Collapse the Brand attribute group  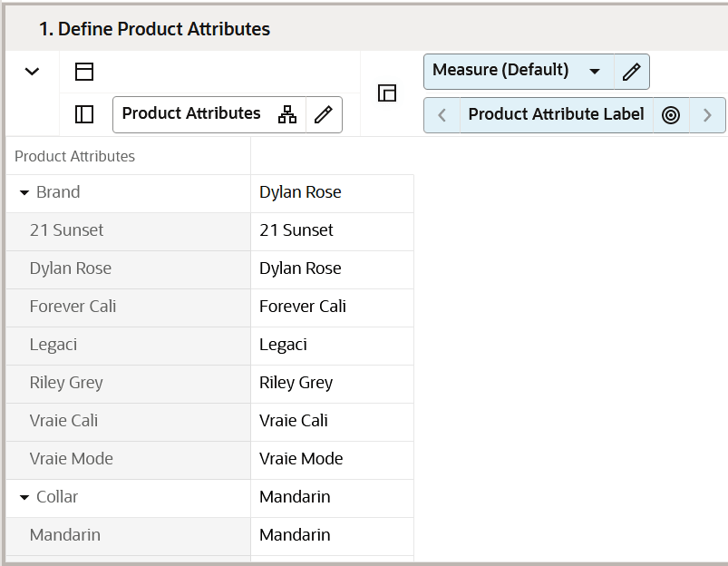click(25, 191)
